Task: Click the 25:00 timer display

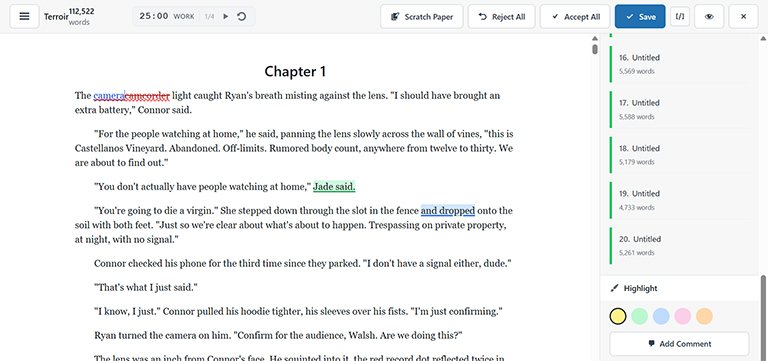Action: click(x=154, y=16)
